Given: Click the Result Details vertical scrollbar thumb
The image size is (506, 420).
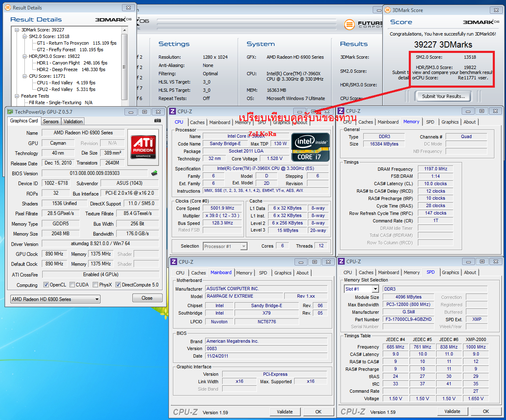Looking at the screenshot, I should pyautogui.click(x=124, y=66).
